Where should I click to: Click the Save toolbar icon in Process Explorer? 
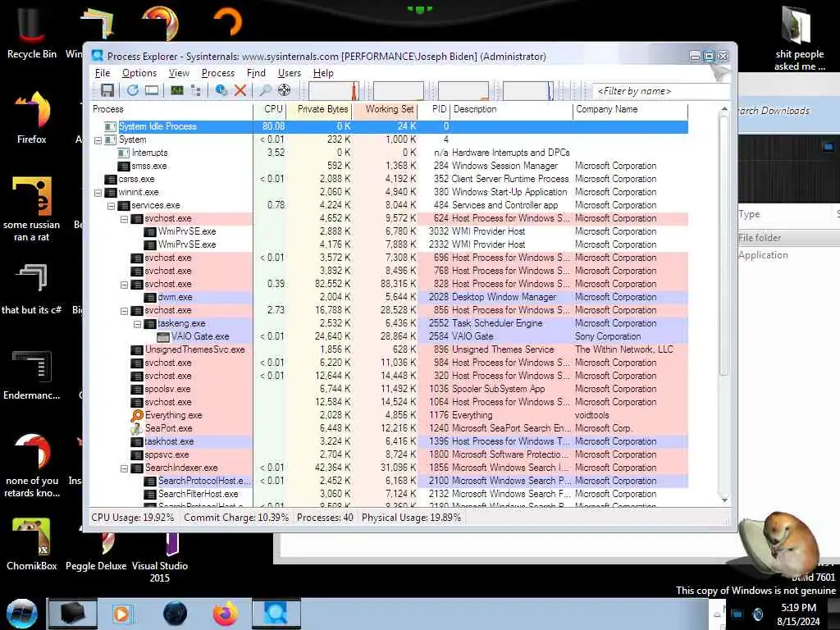click(107, 90)
